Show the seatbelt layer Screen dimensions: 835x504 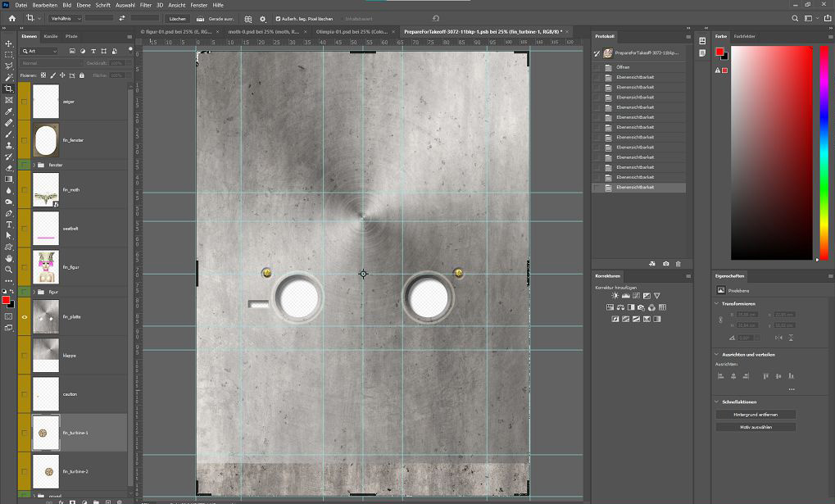[x=24, y=229]
